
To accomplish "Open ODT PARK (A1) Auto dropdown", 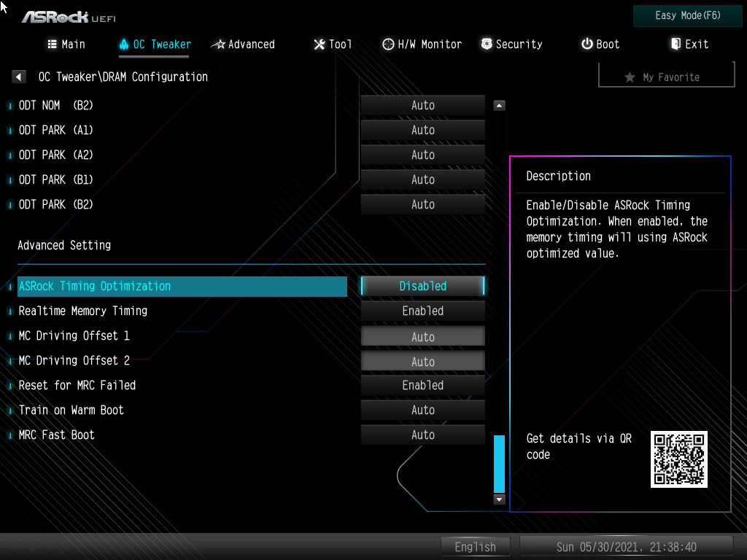I will [423, 130].
